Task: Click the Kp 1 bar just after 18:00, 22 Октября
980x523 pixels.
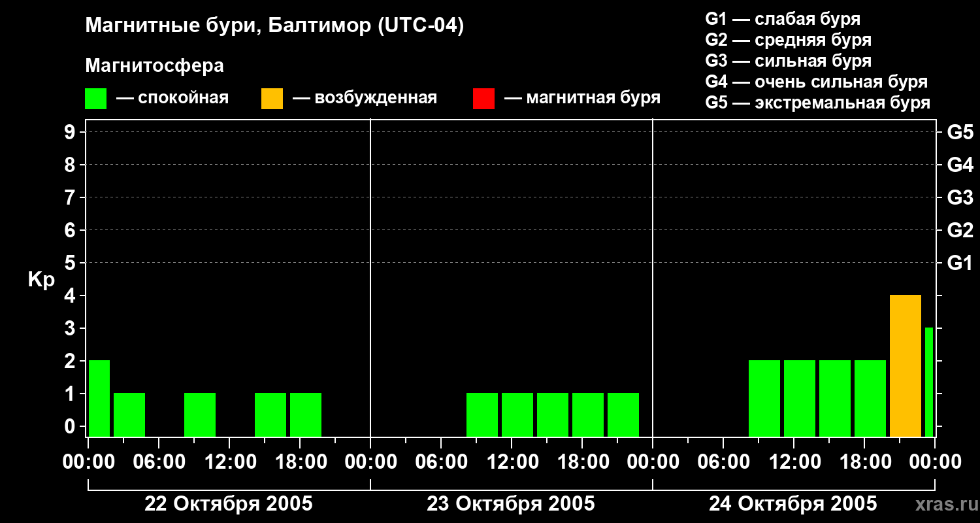Action: click(x=306, y=414)
